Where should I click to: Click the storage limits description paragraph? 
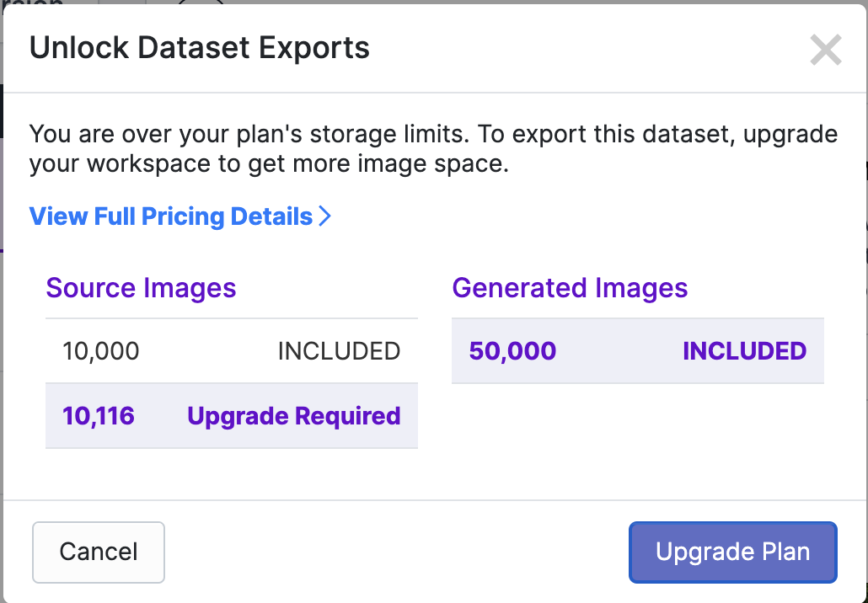point(433,148)
